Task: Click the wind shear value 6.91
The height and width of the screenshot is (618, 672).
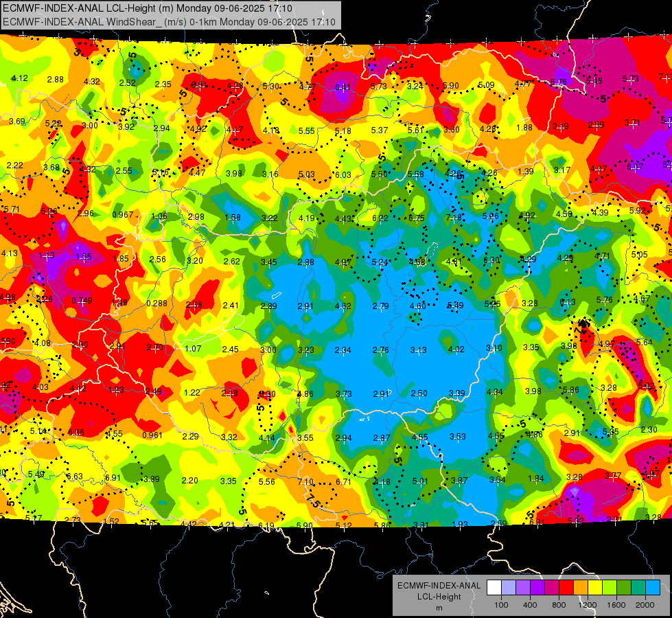Action: (x=113, y=477)
